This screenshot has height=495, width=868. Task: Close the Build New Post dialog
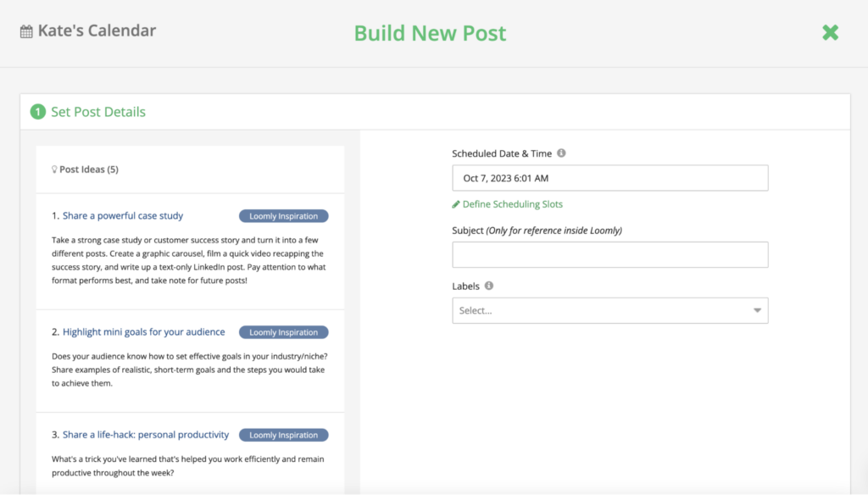click(x=830, y=31)
